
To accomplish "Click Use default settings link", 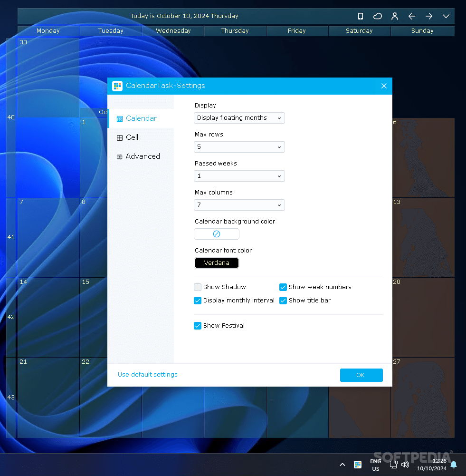I will coord(147,374).
